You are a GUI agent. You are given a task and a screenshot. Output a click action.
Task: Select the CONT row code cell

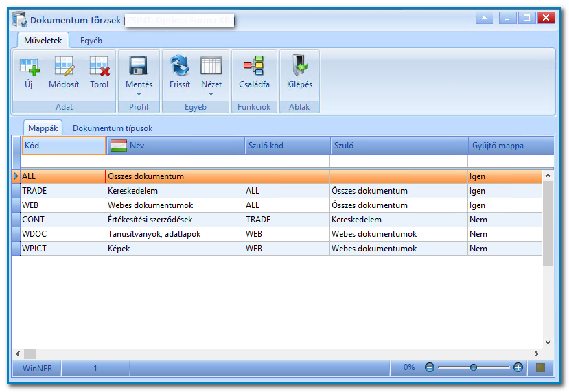(63, 220)
